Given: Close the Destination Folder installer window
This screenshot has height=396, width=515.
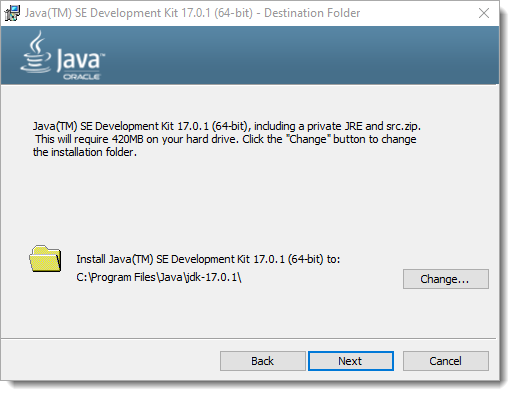Looking at the screenshot, I should (484, 13).
